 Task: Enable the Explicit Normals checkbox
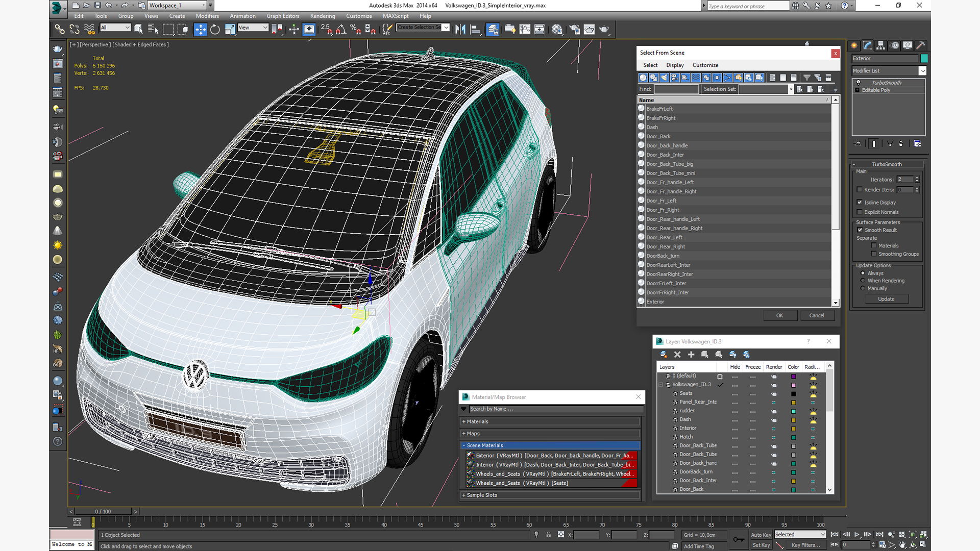[860, 212]
